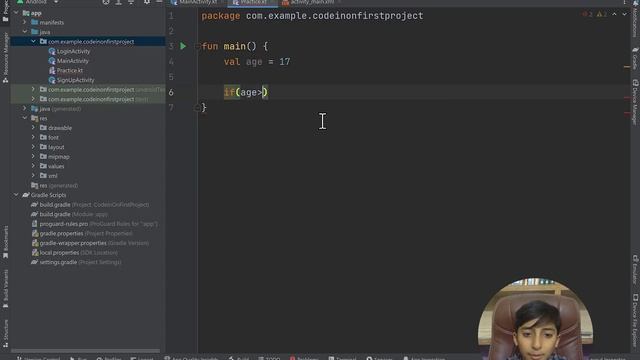
Task: Select build.gradle (Project) file
Action: tap(90, 205)
